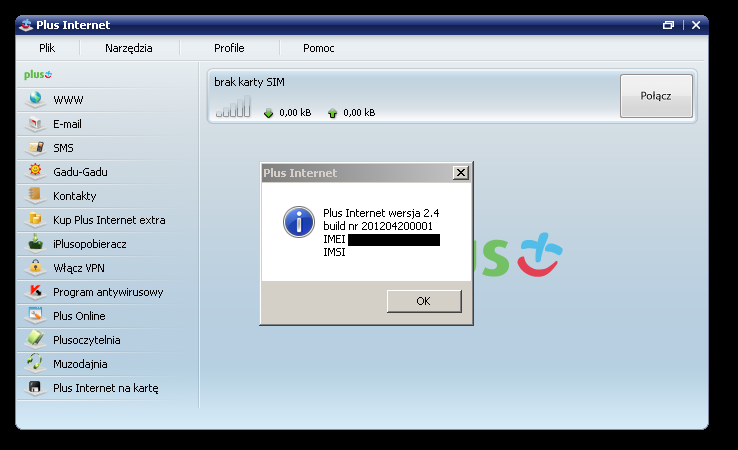The height and width of the screenshot is (450, 738).
Task: Click 'Plus Internet wersja 2.4' text
Action: coord(381,213)
